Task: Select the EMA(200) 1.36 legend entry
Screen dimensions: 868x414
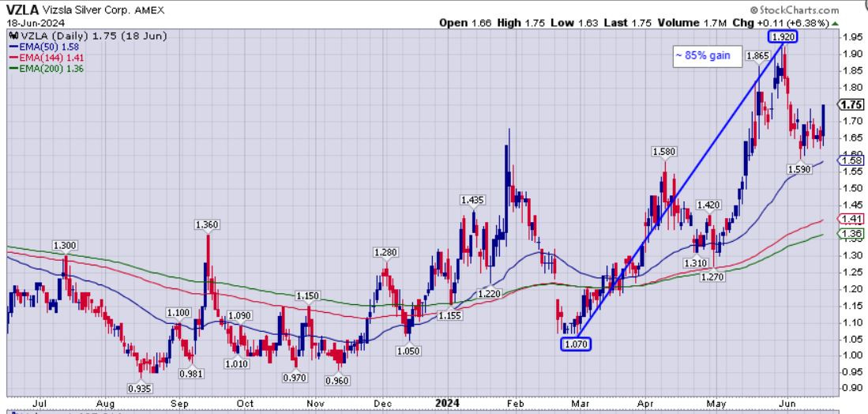Action: pyautogui.click(x=47, y=68)
